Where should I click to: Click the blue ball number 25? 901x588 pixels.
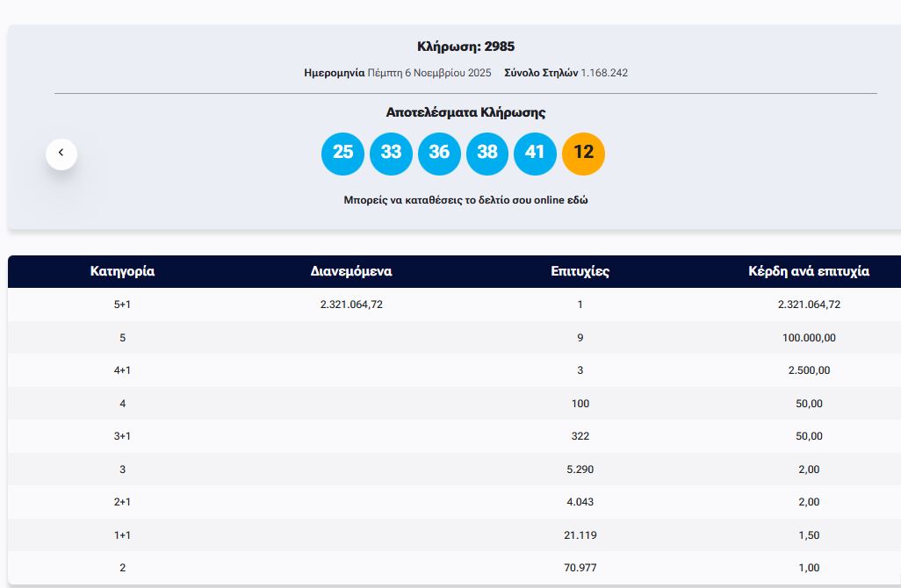point(342,153)
